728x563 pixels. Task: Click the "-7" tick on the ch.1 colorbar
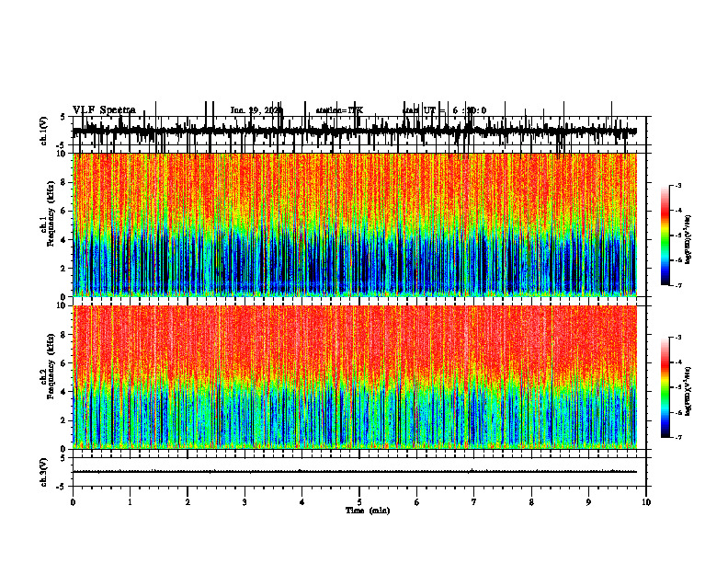(677, 285)
